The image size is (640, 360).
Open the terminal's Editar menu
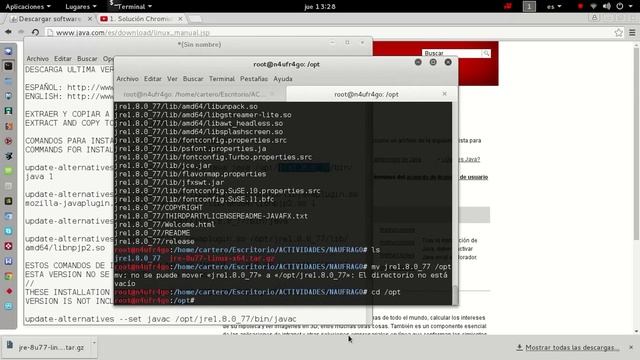(153, 79)
